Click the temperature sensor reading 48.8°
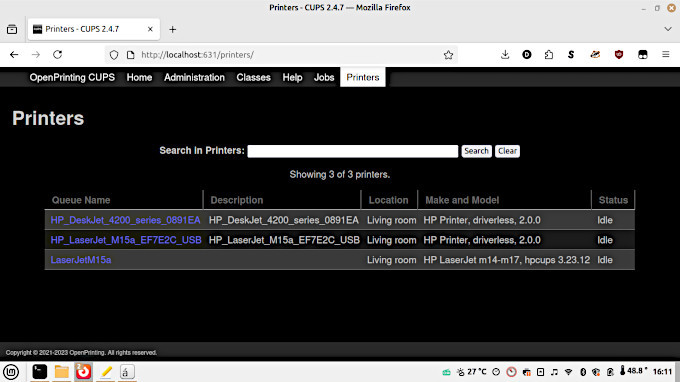680x382 pixels. (633, 371)
